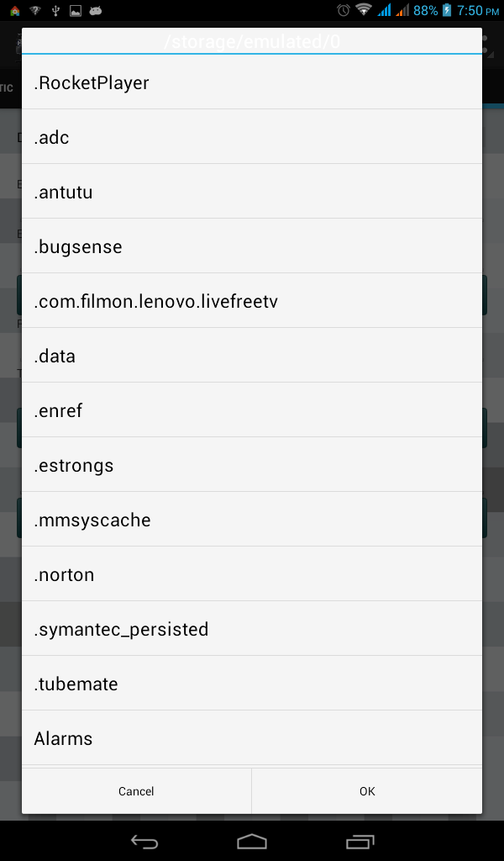
Task: Choose the .bugsense directory
Action: tap(252, 246)
